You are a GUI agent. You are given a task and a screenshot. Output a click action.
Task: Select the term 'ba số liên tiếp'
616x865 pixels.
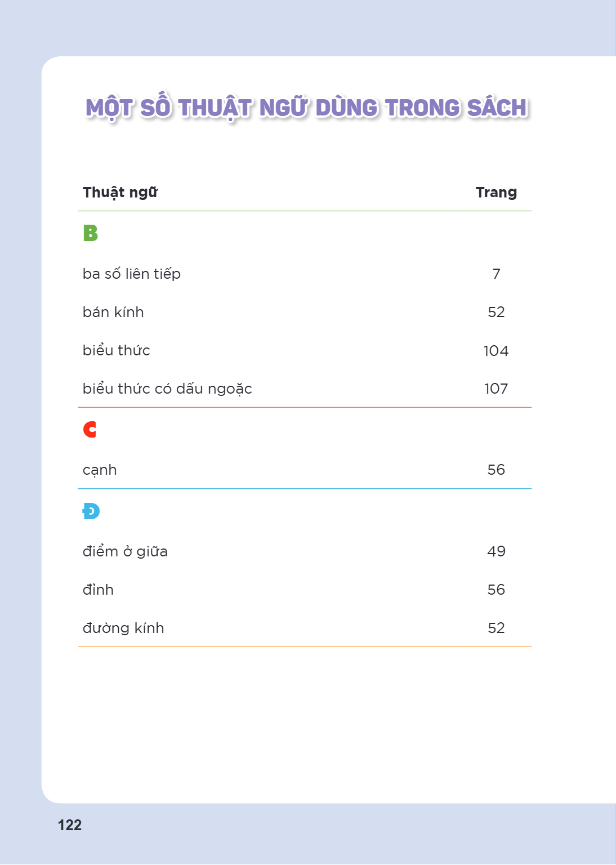[132, 274]
